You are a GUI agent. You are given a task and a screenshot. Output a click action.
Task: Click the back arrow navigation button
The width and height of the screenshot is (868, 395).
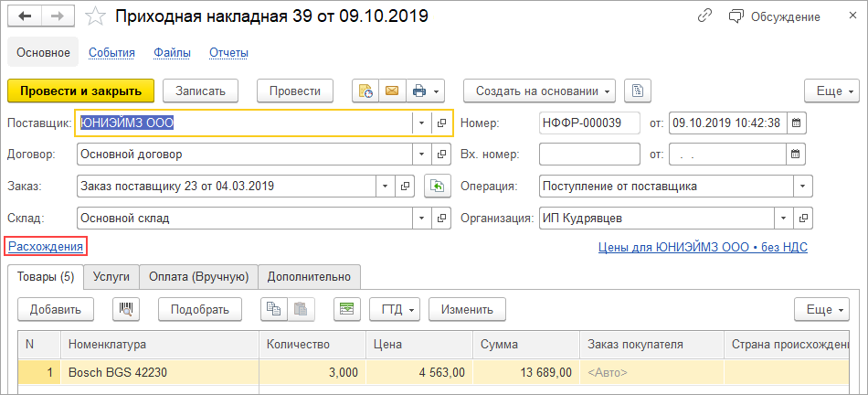[25, 16]
